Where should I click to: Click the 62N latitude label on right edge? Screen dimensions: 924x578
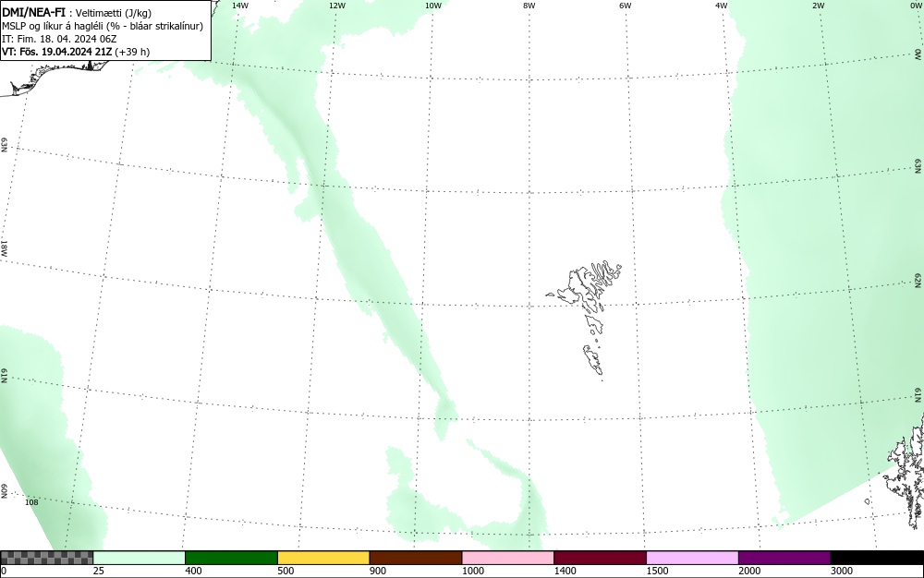pyautogui.click(x=918, y=280)
